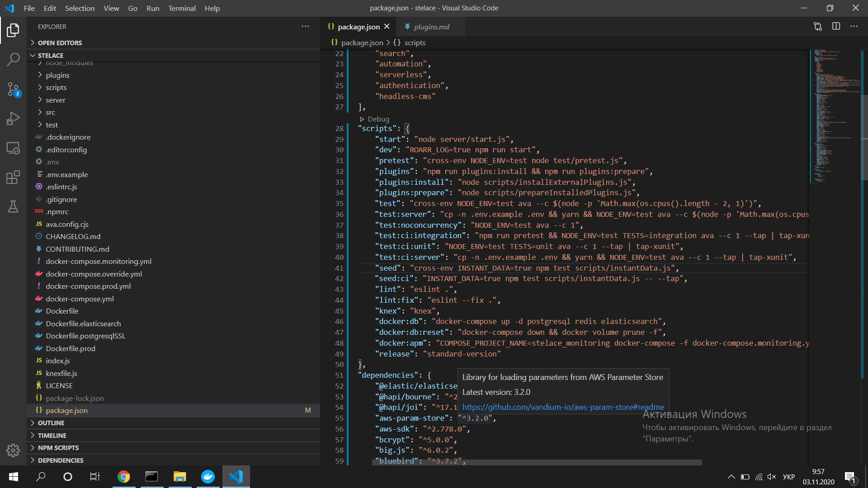Open Run and Debug view
The image size is (868, 488).
(13, 118)
